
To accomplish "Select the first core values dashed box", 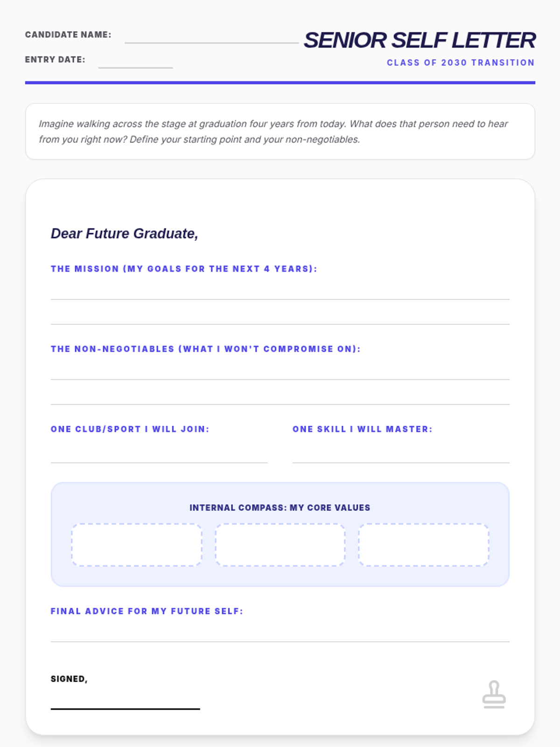I will pyautogui.click(x=137, y=545).
